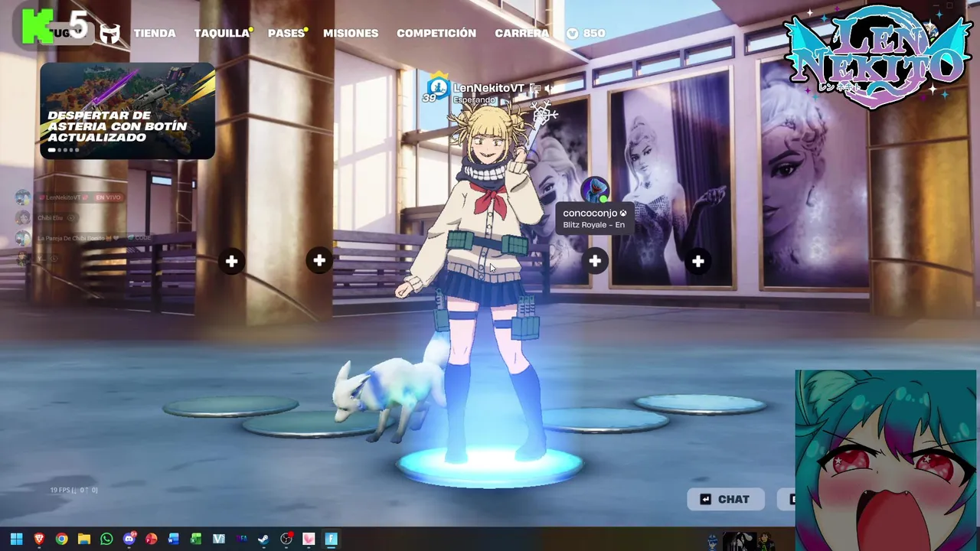Image resolution: width=980 pixels, height=551 pixels.
Task: Open PowerPoint from taskbar
Action: tap(152, 539)
